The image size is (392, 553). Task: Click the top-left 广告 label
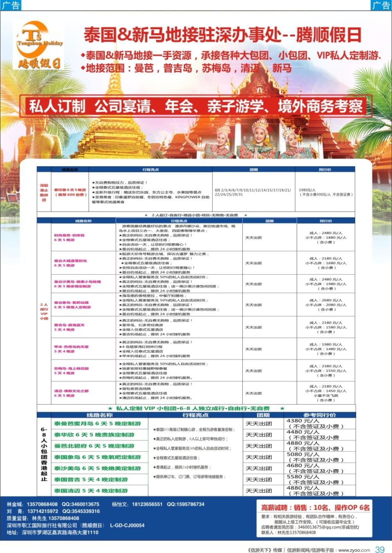pyautogui.click(x=11, y=5)
